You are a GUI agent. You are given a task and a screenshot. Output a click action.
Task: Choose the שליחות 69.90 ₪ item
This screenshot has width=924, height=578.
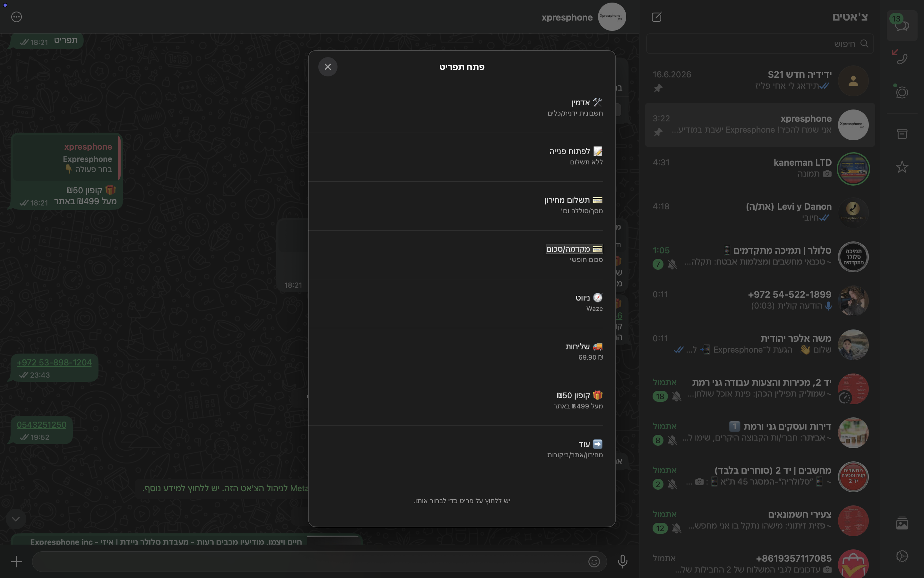coord(456,353)
